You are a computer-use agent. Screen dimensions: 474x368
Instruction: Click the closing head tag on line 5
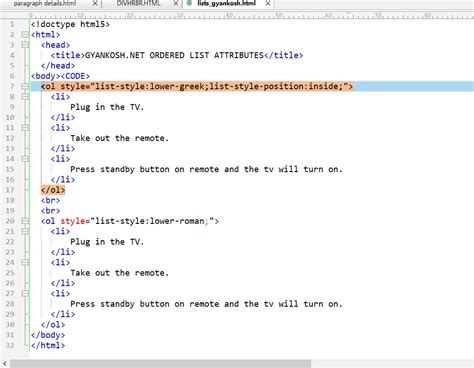[58, 66]
